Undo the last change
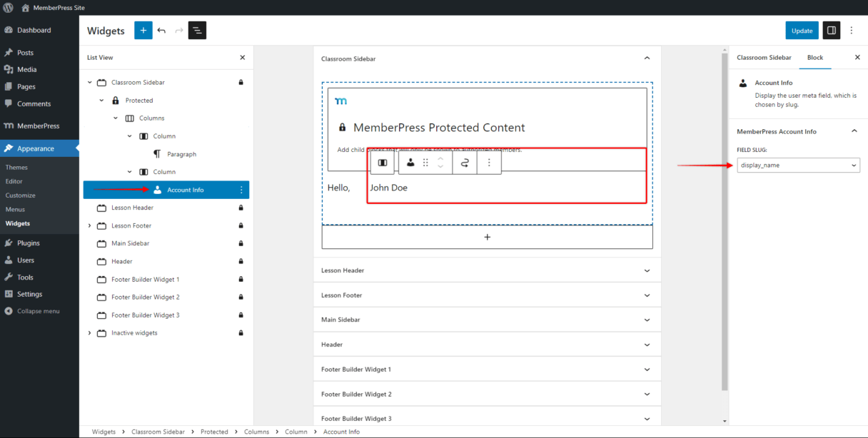Screen dimensions: 868x438 pos(161,31)
